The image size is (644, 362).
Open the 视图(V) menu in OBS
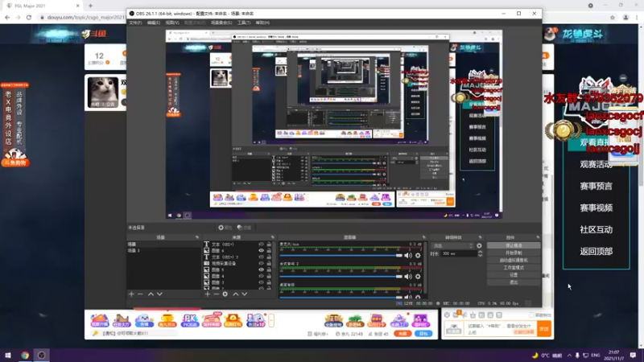[x=172, y=23]
